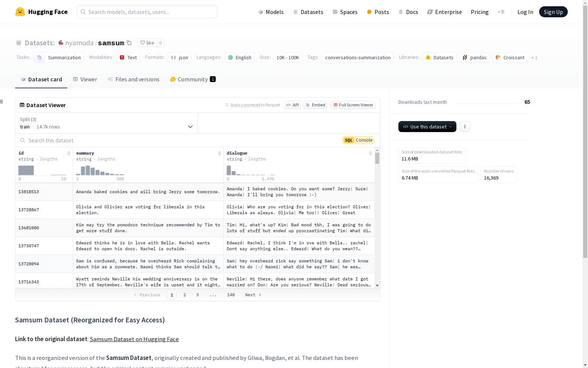Viewport: 588px width, 368px height.
Task: Open the navigation overflow menu icon
Action: (x=501, y=12)
